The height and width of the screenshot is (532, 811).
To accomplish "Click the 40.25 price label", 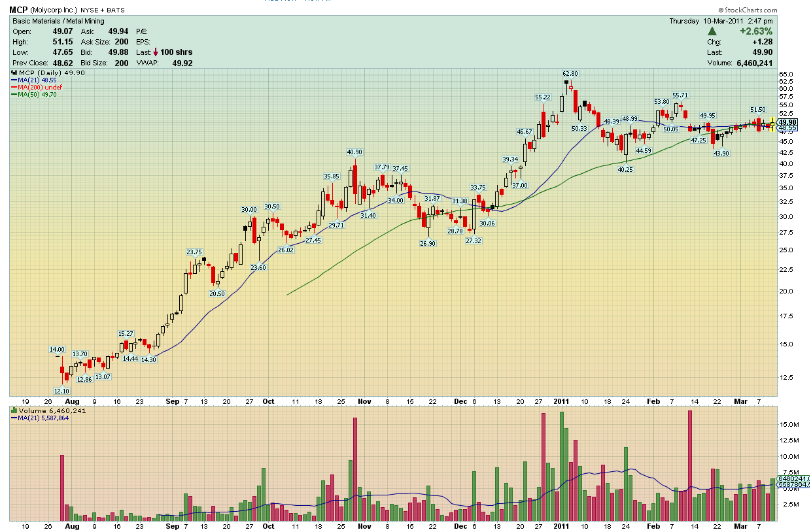I will click(x=626, y=169).
